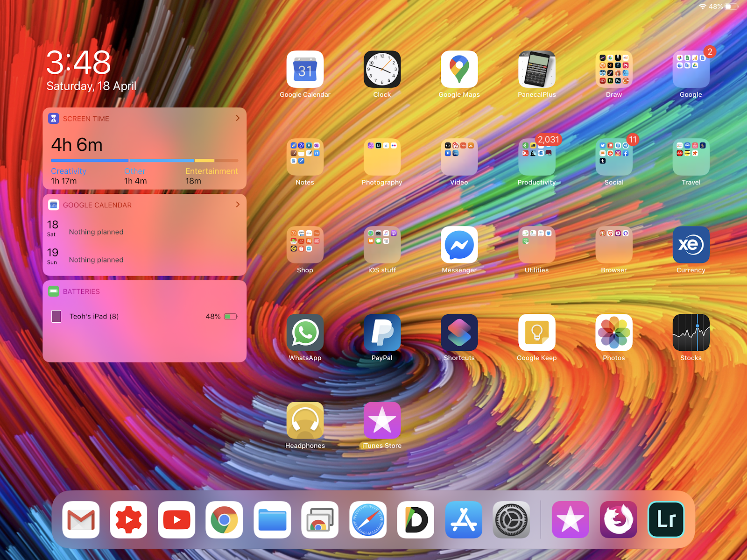Open the Social folder
Viewport: 747px width, 560px height.
click(614, 157)
